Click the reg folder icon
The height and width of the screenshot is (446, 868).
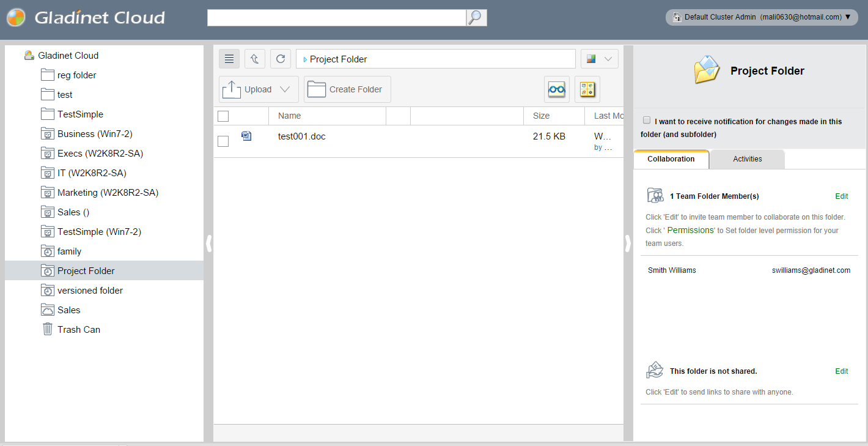[48, 75]
